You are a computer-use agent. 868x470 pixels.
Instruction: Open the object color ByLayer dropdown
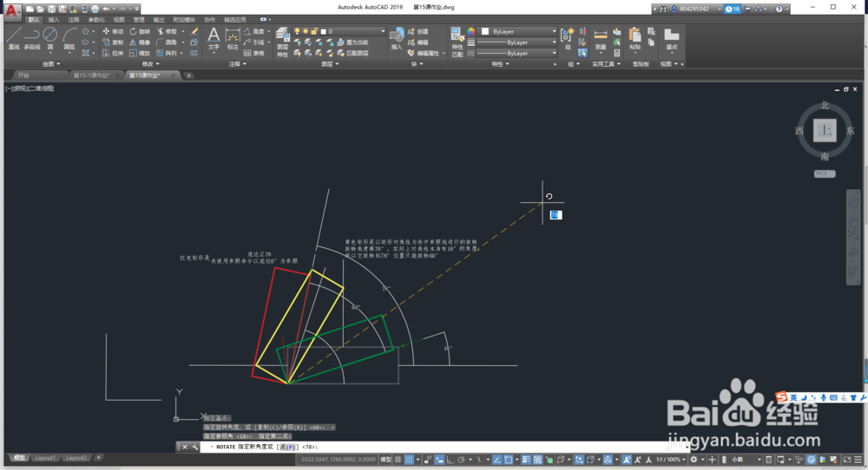518,31
